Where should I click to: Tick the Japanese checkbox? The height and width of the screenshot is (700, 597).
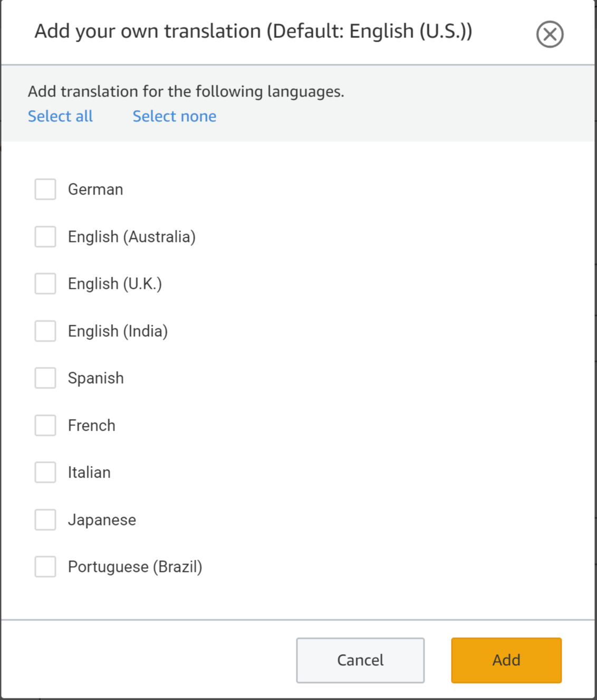45,520
